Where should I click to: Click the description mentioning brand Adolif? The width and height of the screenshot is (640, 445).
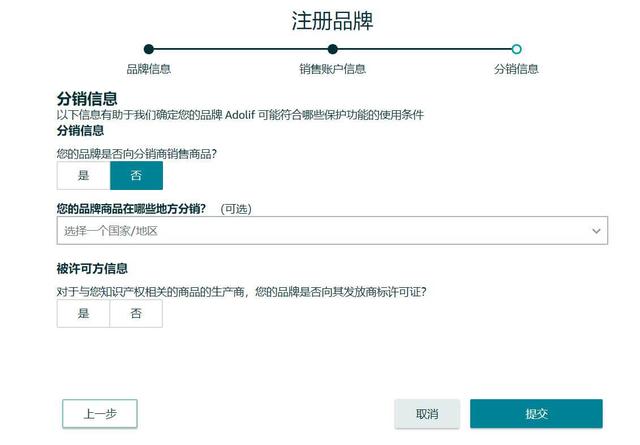click(240, 115)
